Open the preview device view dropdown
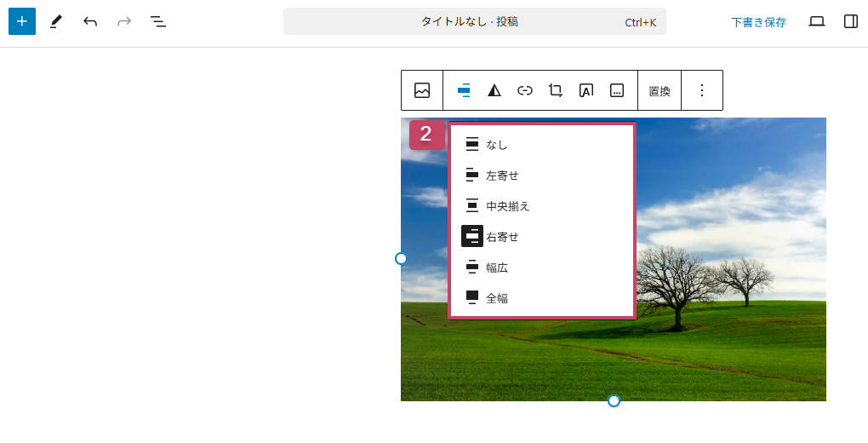This screenshot has height=443, width=868. coord(816,21)
